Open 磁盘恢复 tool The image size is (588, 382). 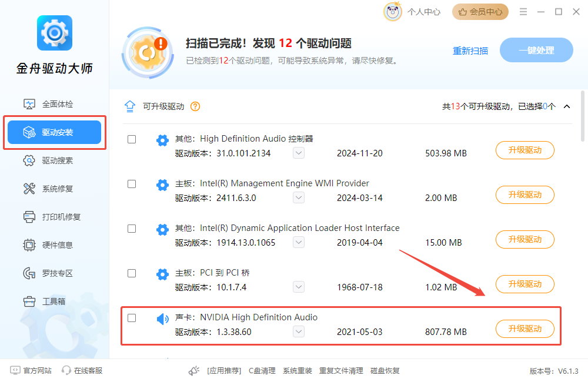tap(385, 371)
